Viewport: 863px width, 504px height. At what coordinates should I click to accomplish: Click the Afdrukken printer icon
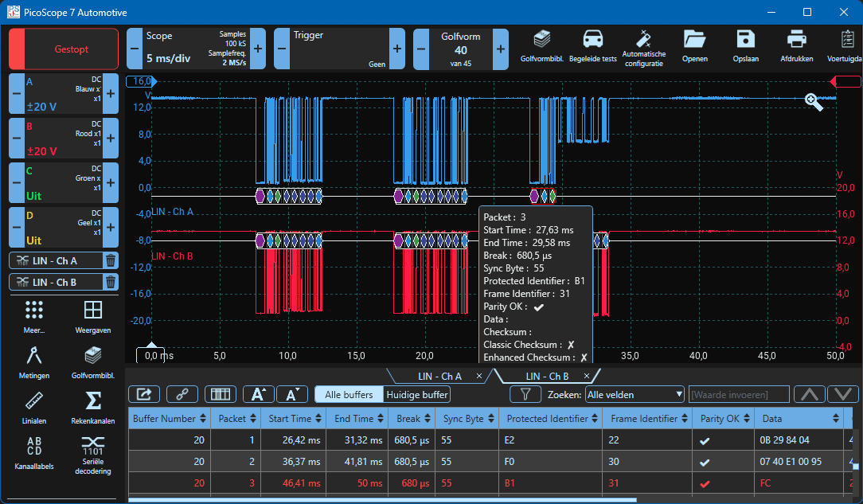tap(796, 45)
